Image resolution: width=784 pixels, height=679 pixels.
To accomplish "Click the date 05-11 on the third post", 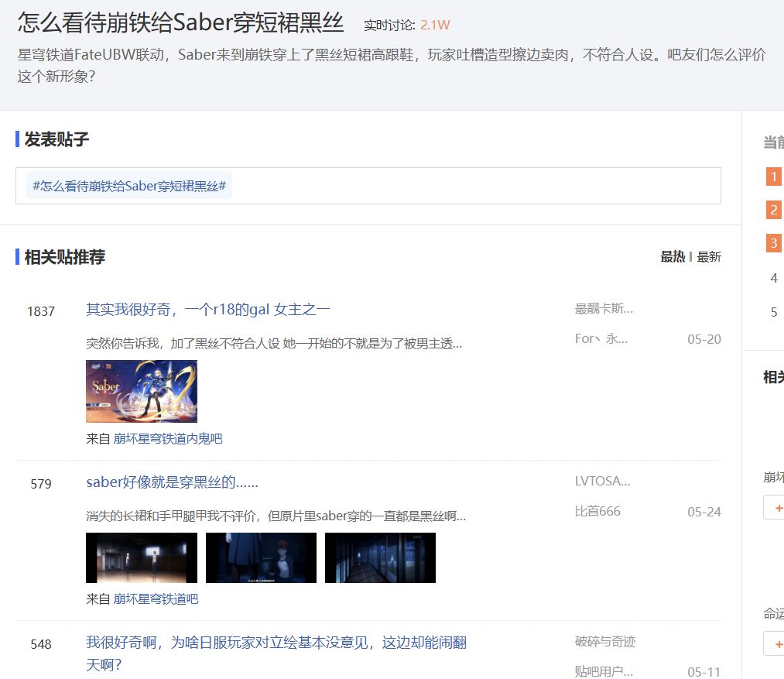I will tap(704, 671).
